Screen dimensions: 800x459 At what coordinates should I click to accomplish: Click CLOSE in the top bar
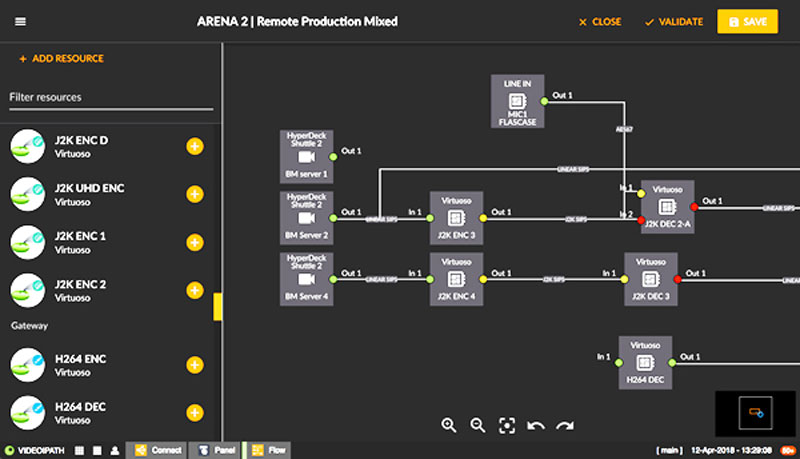tap(600, 22)
